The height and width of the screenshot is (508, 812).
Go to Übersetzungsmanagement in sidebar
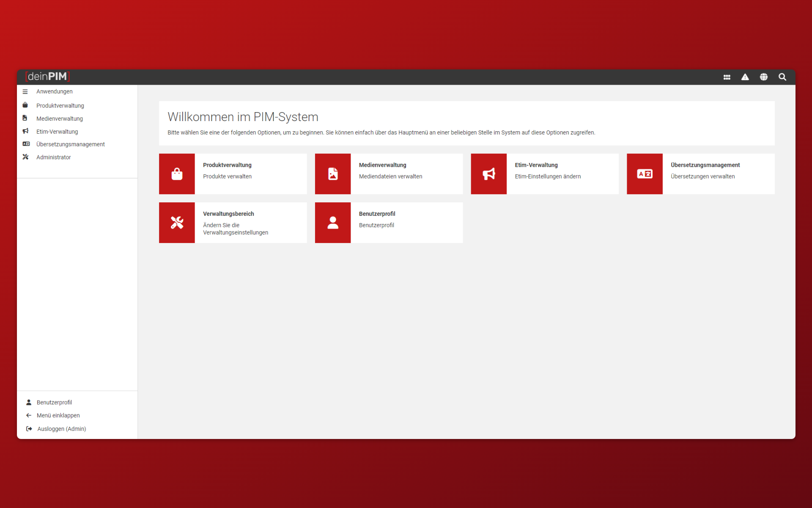point(70,144)
